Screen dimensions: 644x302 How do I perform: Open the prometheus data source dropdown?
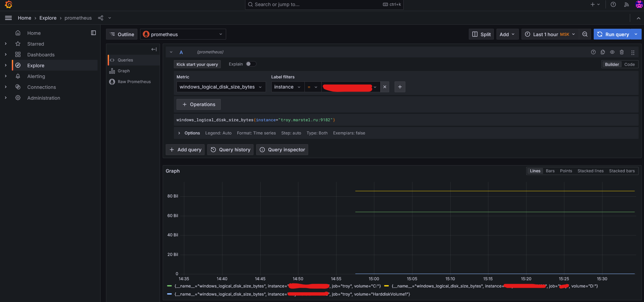(183, 34)
